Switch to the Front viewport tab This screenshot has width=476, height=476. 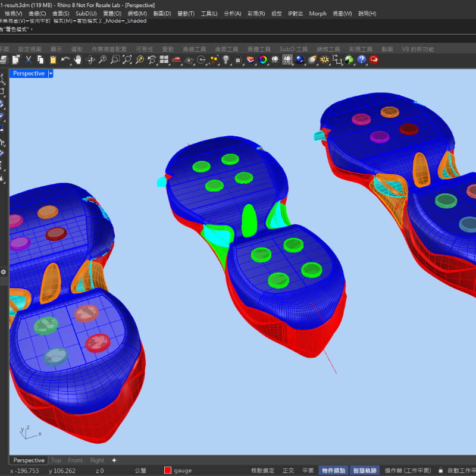[x=76, y=460]
